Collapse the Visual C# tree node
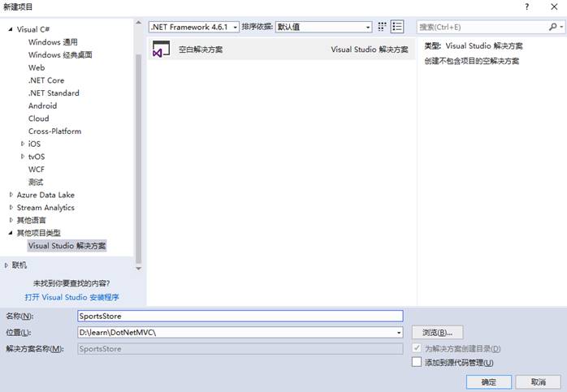 (x=11, y=29)
